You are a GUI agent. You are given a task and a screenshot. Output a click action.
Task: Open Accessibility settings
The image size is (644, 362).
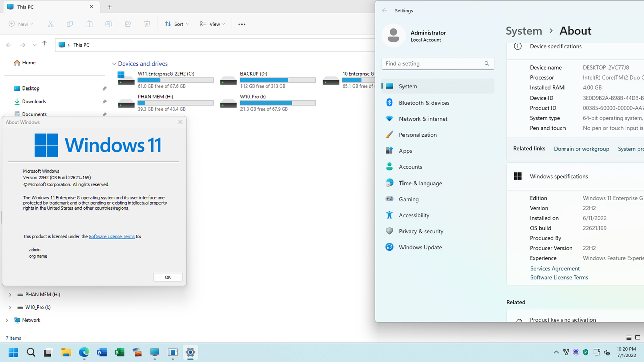[438, 215]
